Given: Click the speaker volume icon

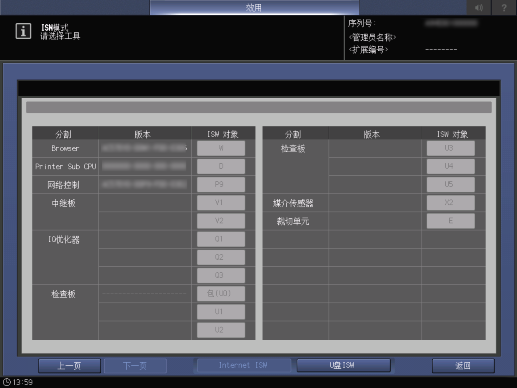Looking at the screenshot, I should click(x=479, y=7).
